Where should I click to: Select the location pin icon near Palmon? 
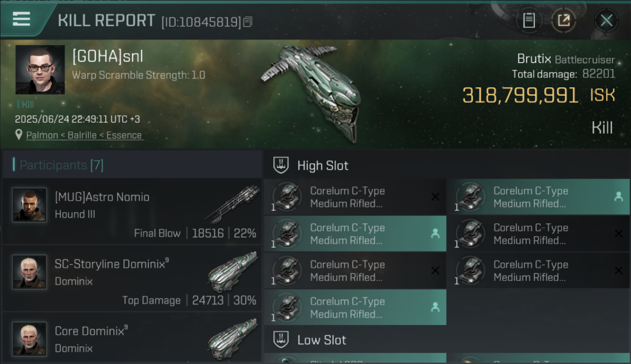(x=19, y=135)
